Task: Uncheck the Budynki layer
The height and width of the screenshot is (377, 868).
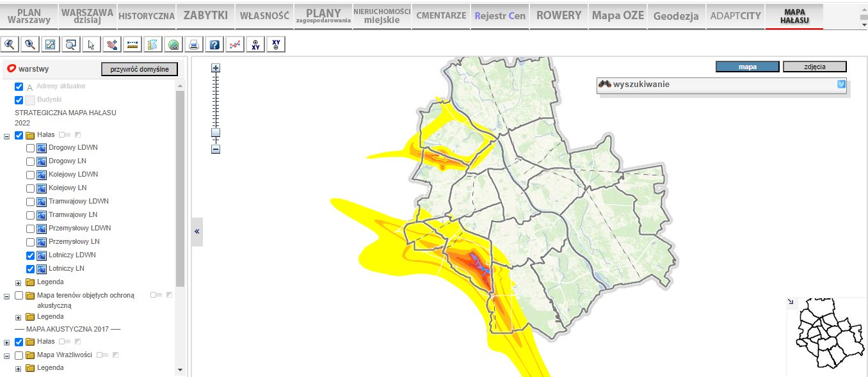Action: click(19, 100)
